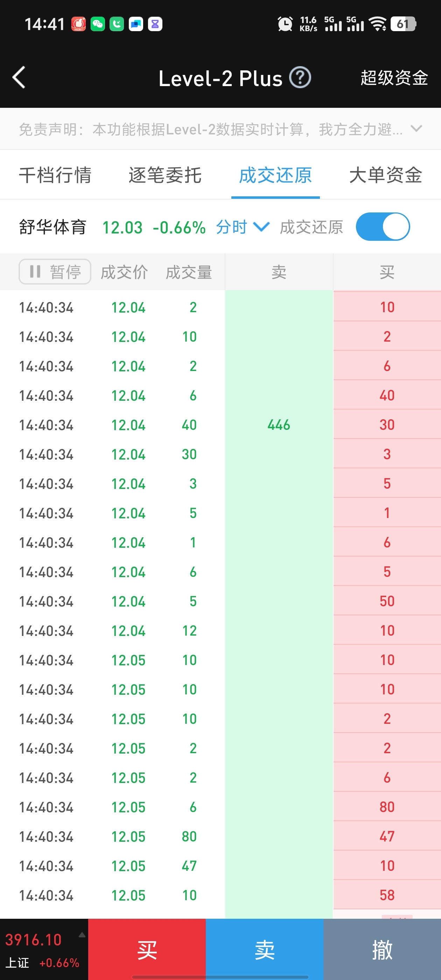This screenshot has width=441, height=980.
Task: Tap the alarm clock status icon
Action: click(x=285, y=24)
